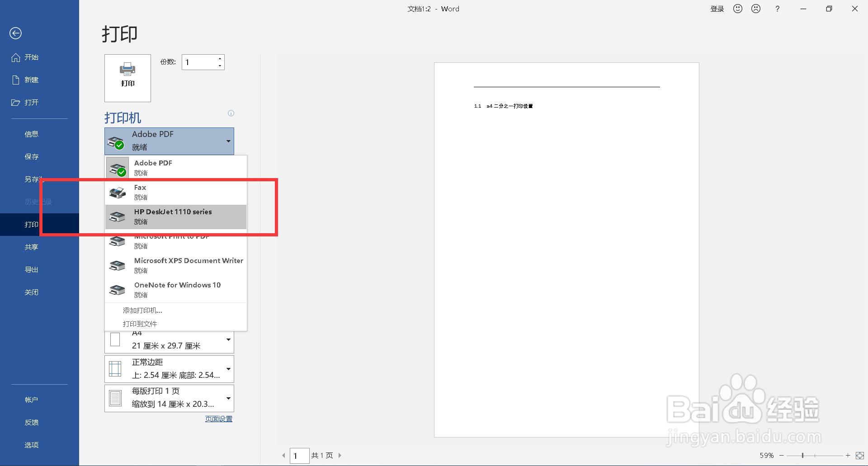The width and height of the screenshot is (868, 466).
Task: Click 登录 sign-in button
Action: [717, 9]
